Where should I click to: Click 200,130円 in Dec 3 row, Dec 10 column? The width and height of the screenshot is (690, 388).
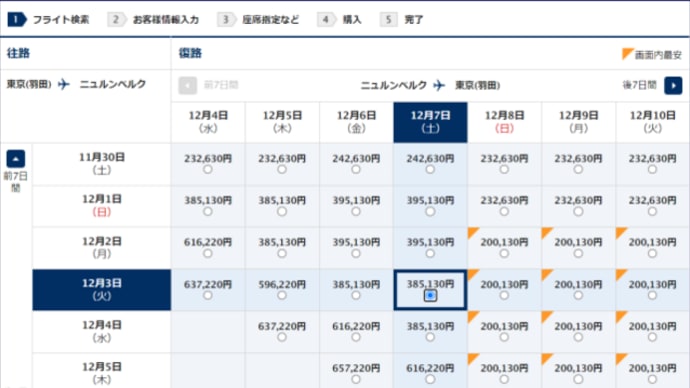[x=653, y=285]
